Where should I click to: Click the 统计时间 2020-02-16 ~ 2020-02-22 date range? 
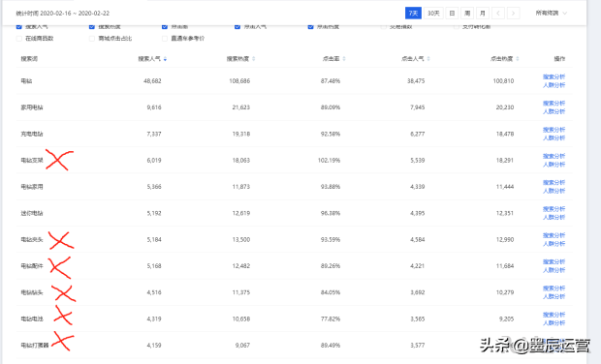point(62,14)
